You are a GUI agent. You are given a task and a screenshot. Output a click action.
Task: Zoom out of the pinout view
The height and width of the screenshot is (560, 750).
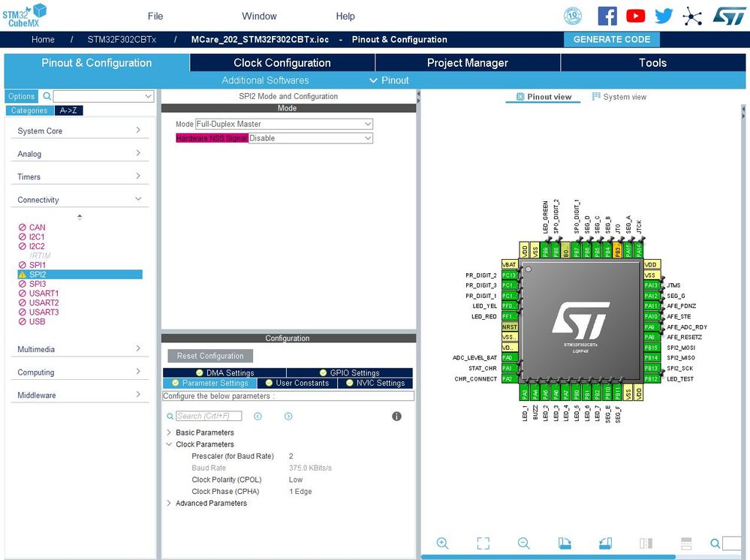click(x=524, y=543)
